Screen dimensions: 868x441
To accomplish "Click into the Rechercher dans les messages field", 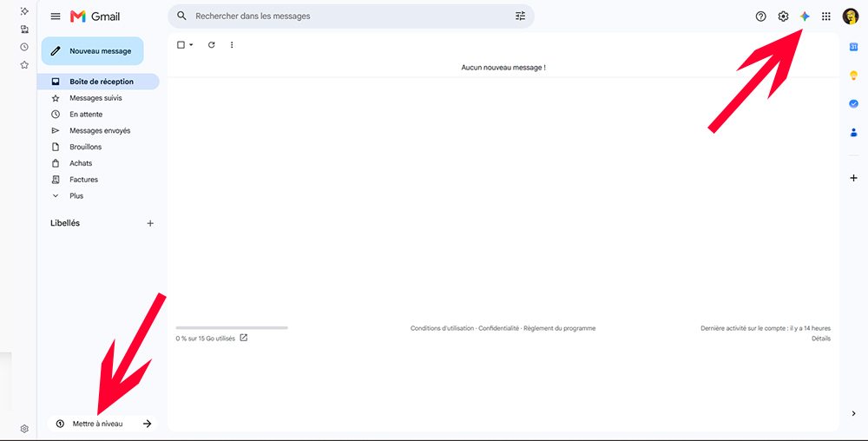I will [x=351, y=16].
